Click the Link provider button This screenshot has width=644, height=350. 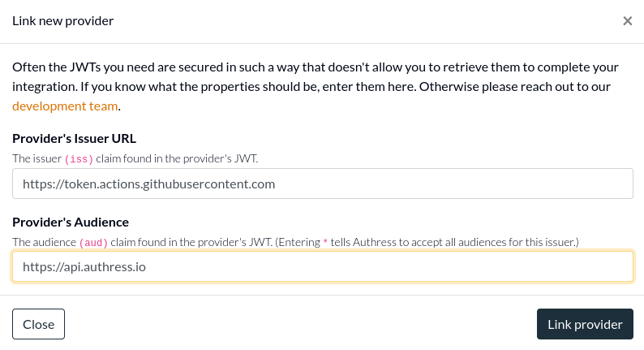(584, 324)
